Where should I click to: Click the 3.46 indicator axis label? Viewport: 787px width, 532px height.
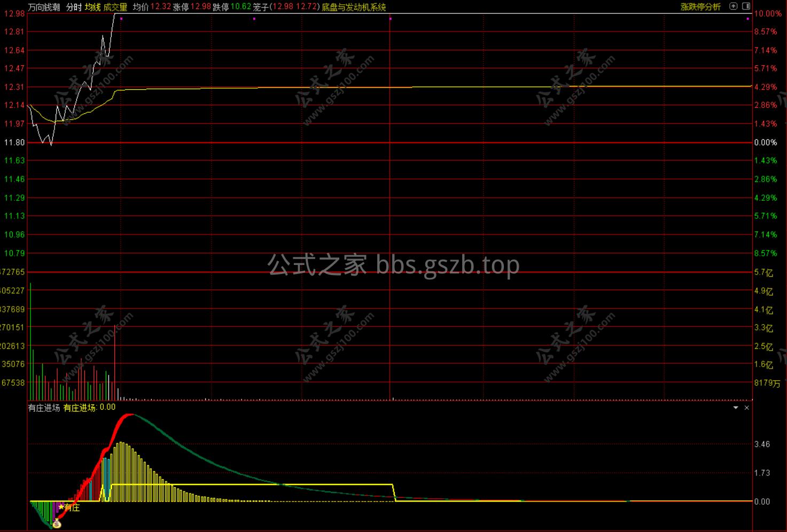[762, 444]
